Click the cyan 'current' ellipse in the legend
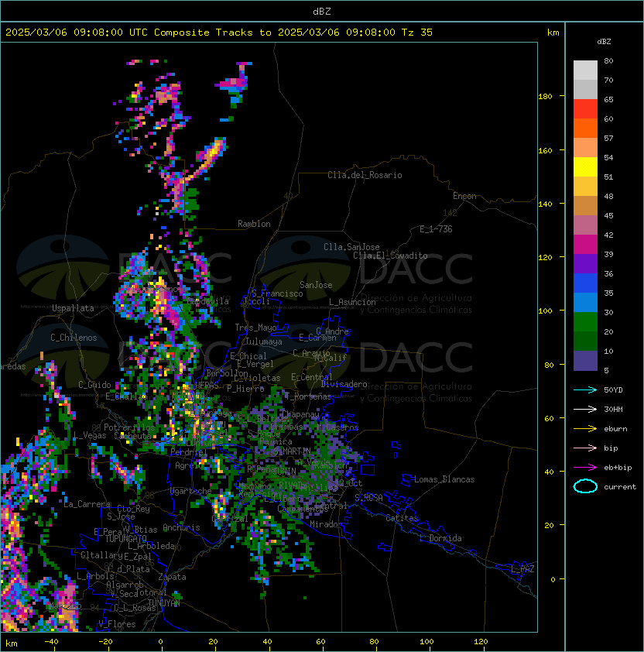The height and width of the screenshot is (652, 644). pos(585,486)
